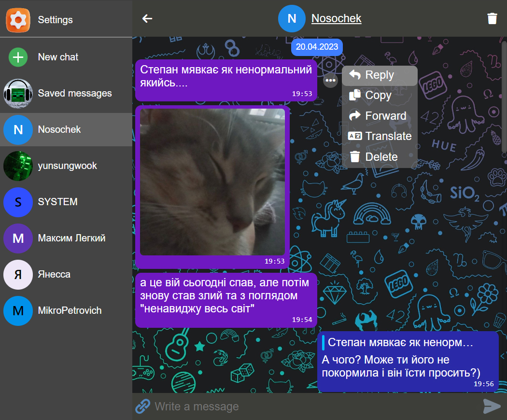Choose Reply in the context menu
The width and height of the screenshot is (507, 420).
tap(380, 75)
